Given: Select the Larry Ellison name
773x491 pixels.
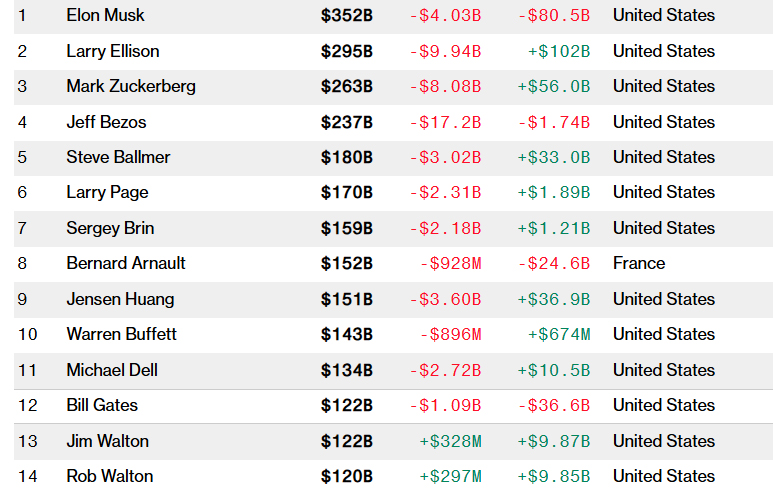Looking at the screenshot, I should coord(113,51).
